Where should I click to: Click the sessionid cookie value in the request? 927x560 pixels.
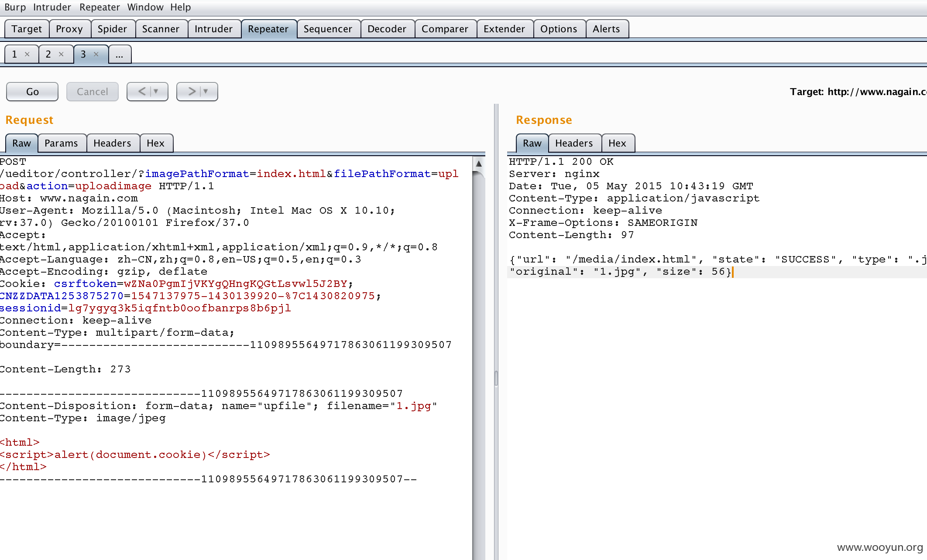coord(179,308)
